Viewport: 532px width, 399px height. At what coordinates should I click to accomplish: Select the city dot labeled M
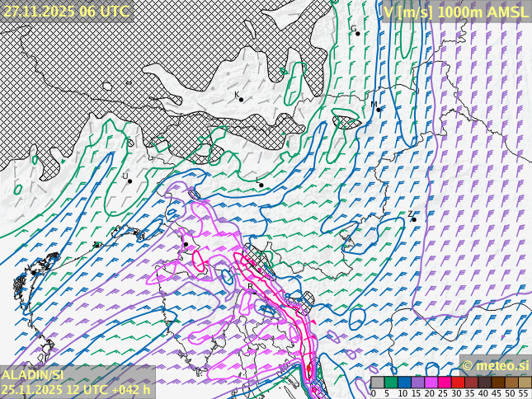tap(379, 109)
